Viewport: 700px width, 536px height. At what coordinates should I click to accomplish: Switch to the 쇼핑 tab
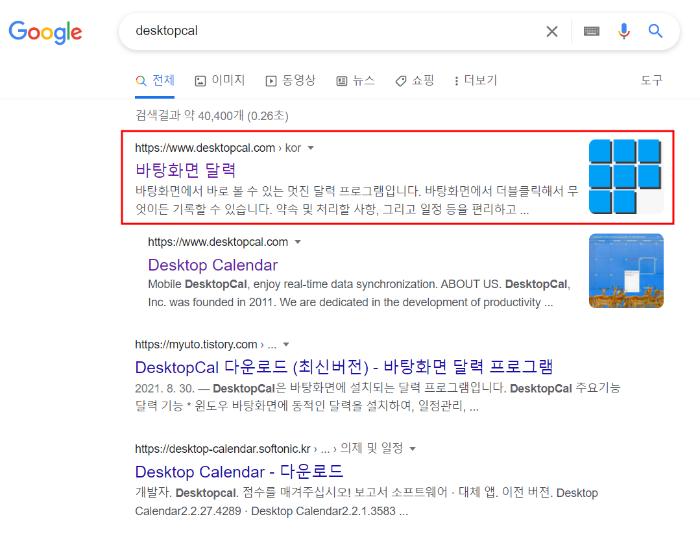[x=415, y=80]
